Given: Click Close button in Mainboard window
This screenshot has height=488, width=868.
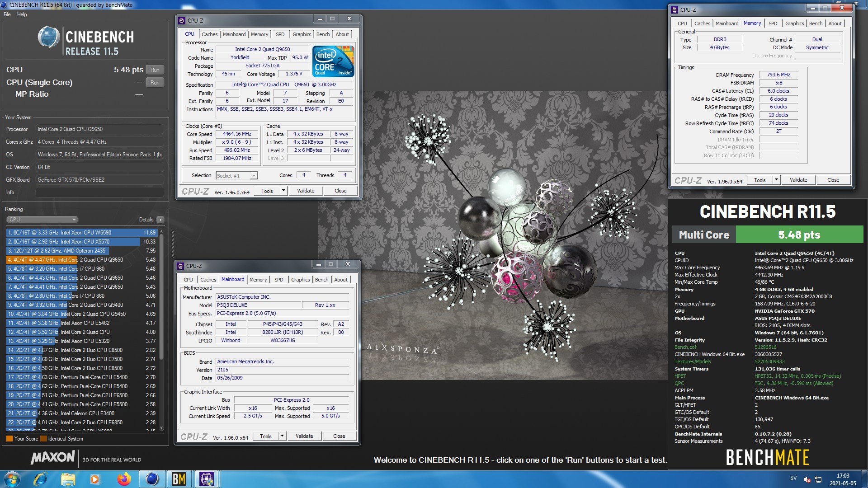Looking at the screenshot, I should click(x=339, y=436).
